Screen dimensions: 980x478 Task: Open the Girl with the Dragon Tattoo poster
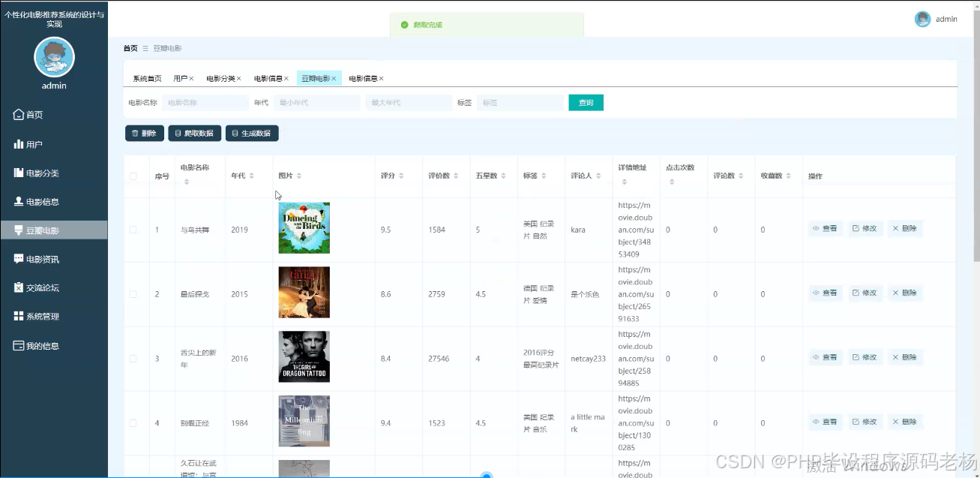pos(304,357)
